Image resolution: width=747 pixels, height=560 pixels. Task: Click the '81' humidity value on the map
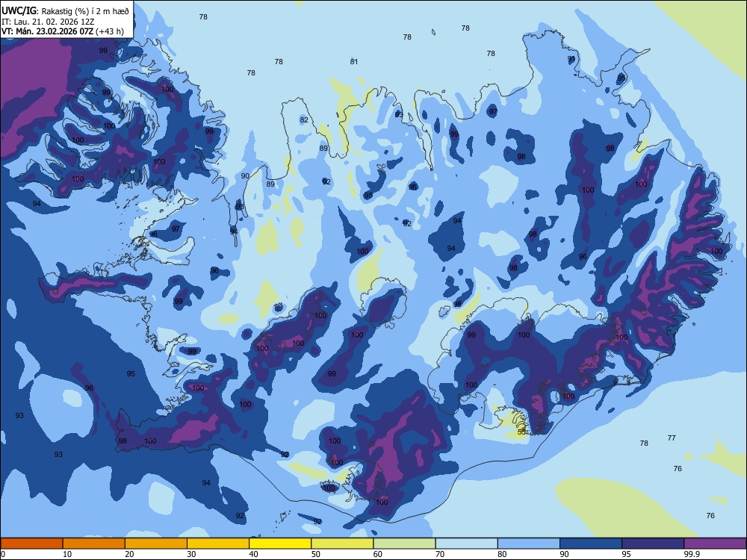click(x=354, y=61)
